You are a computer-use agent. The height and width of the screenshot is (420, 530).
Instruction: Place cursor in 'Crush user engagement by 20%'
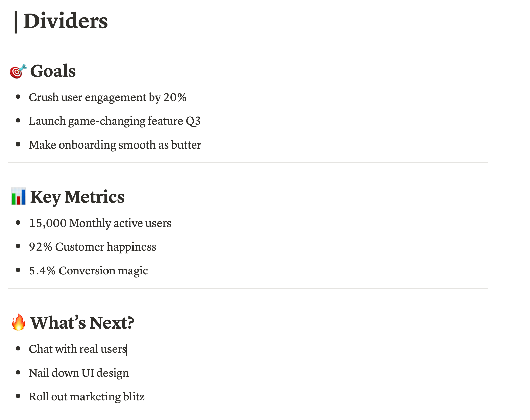click(x=107, y=97)
